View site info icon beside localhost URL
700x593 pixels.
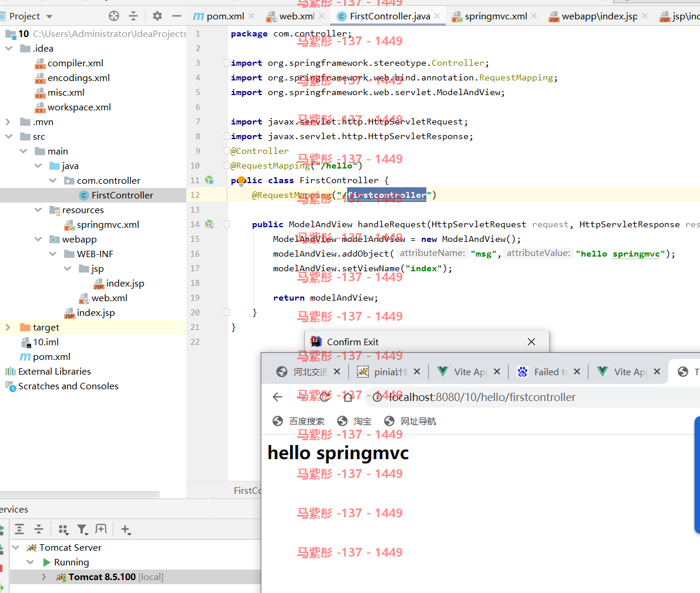[377, 397]
